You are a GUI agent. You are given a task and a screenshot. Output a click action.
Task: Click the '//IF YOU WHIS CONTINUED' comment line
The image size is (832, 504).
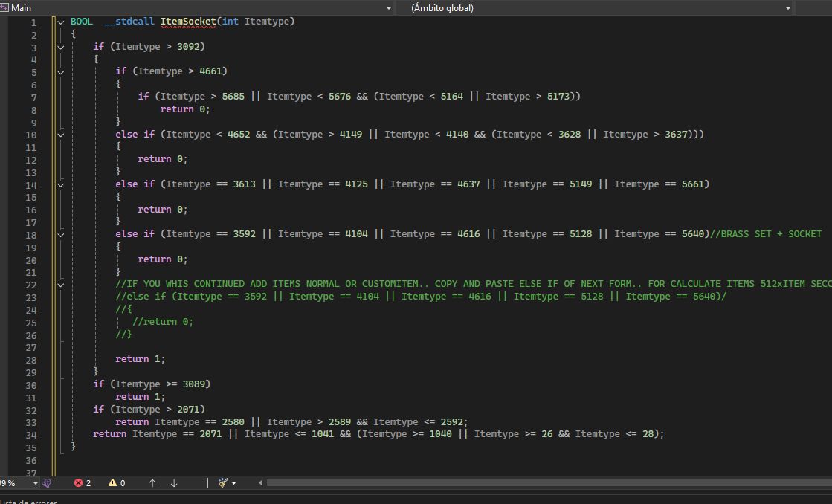point(474,284)
